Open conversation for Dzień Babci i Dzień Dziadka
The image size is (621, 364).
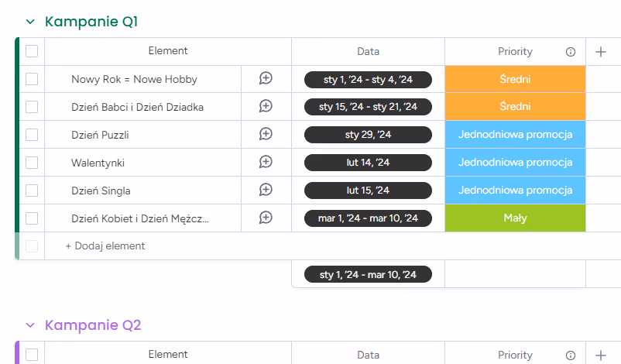266,106
